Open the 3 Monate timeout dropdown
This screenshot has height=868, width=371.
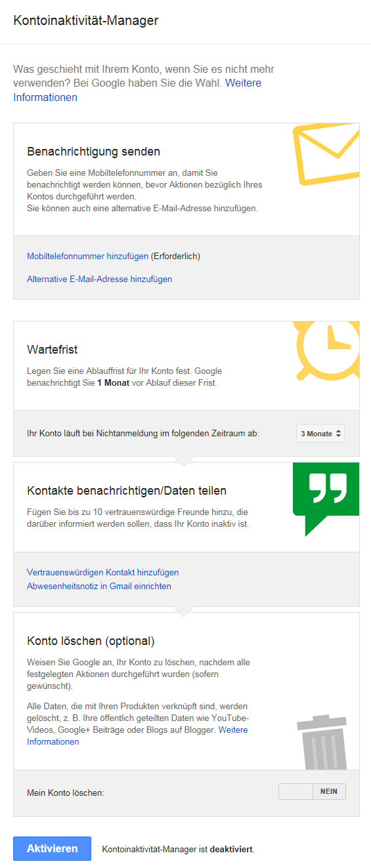[320, 434]
